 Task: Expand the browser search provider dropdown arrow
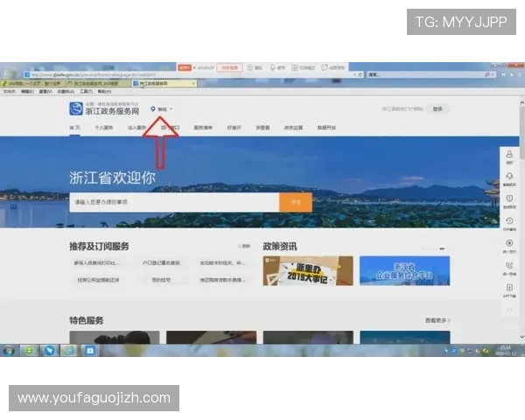click(x=492, y=74)
